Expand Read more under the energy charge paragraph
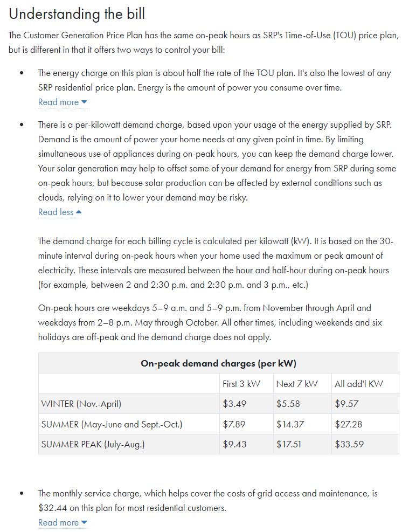 pos(58,102)
